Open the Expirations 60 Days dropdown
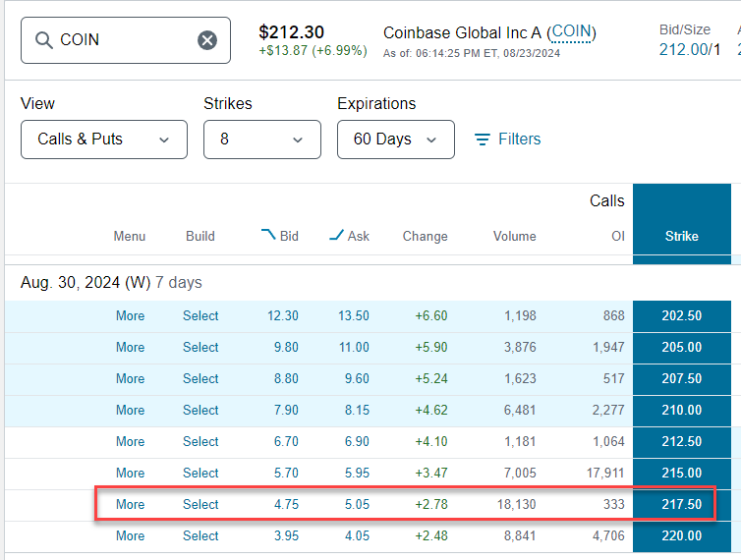741x560 pixels. pyautogui.click(x=396, y=140)
